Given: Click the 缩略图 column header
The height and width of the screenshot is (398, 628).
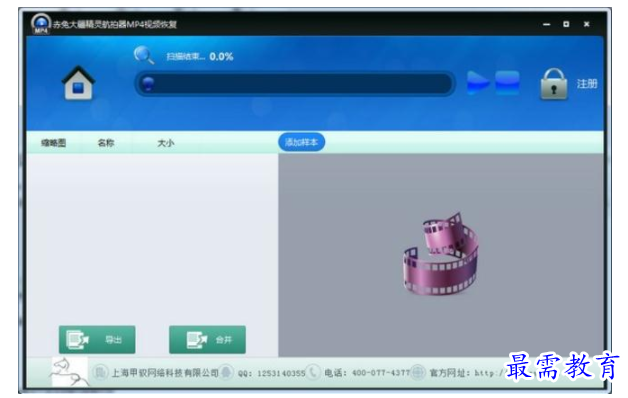Looking at the screenshot, I should [x=54, y=143].
